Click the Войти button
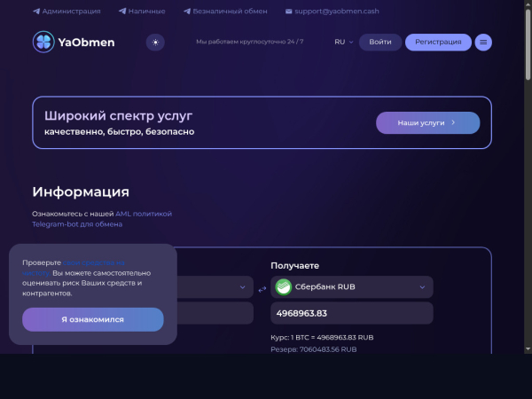Image resolution: width=532 pixels, height=399 pixels. click(380, 42)
